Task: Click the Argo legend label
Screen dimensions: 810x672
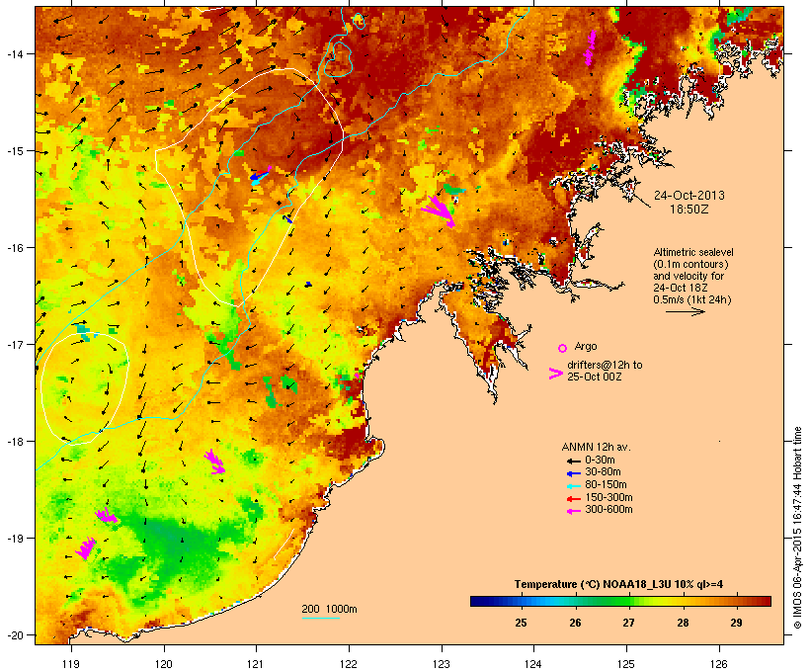Action: point(586,346)
